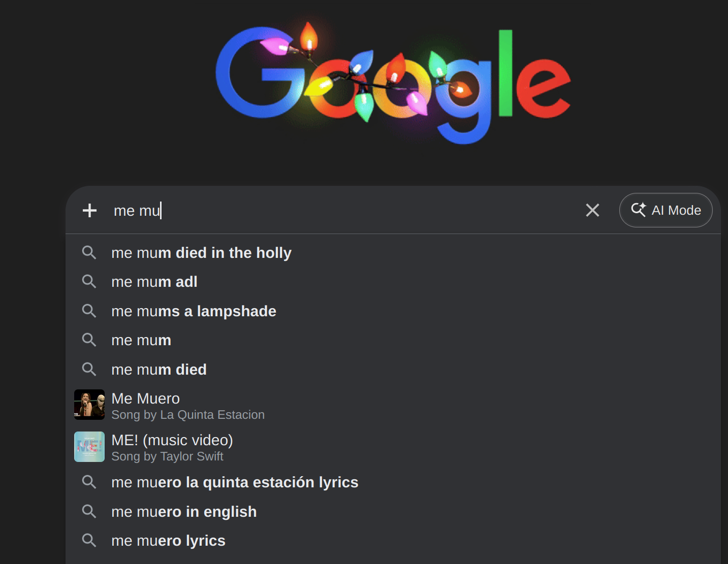The height and width of the screenshot is (564, 728).
Task: Pick the "me muero in english" suggestion
Action: pos(184,512)
